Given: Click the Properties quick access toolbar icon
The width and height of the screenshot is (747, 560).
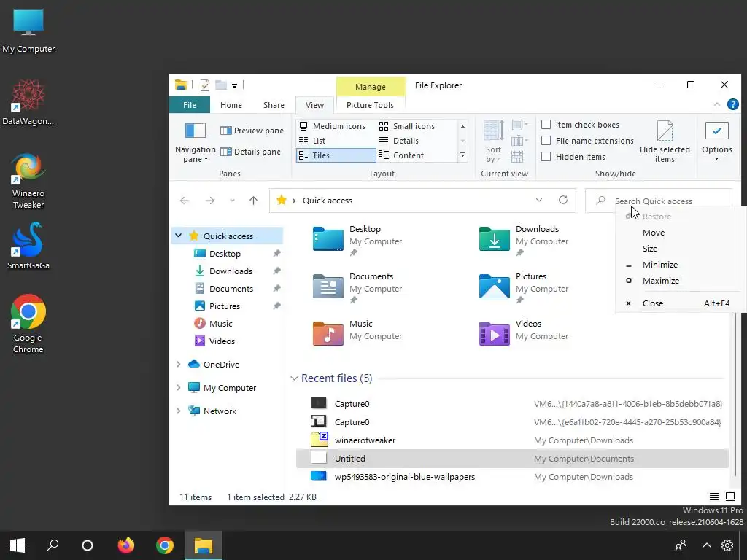Looking at the screenshot, I should [x=205, y=85].
